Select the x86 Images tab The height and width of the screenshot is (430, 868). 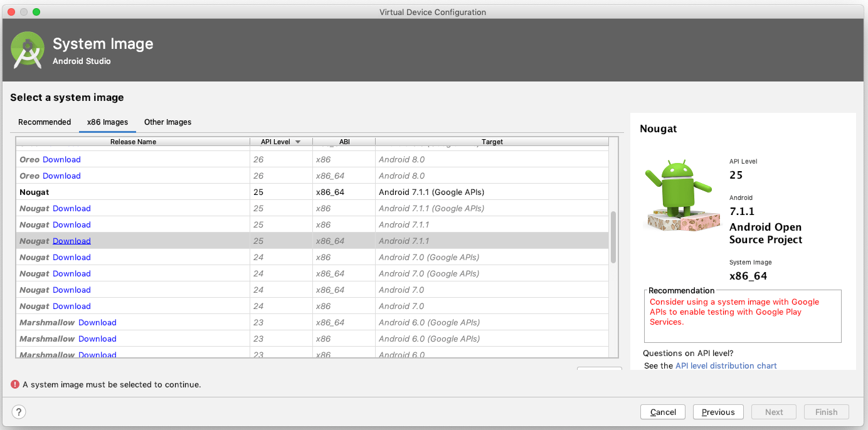[107, 122]
